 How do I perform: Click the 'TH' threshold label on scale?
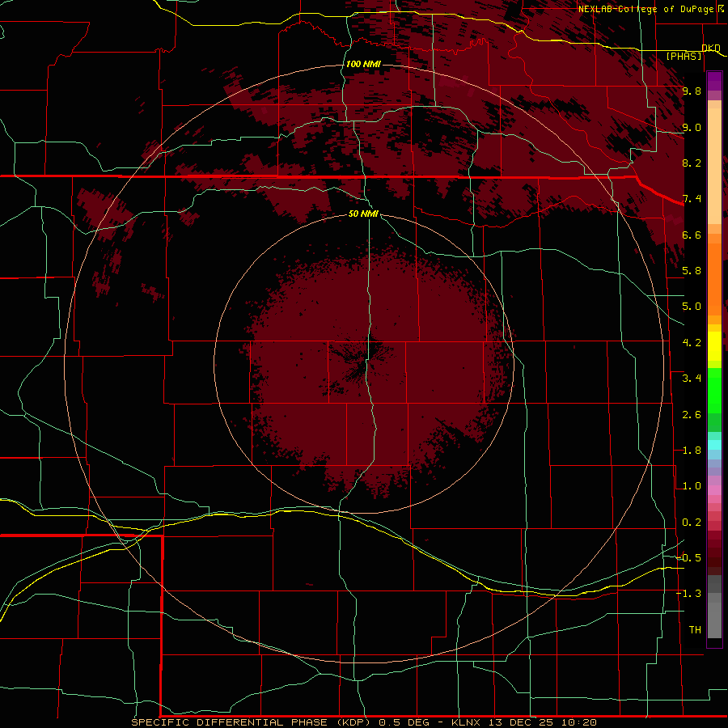pyautogui.click(x=695, y=630)
